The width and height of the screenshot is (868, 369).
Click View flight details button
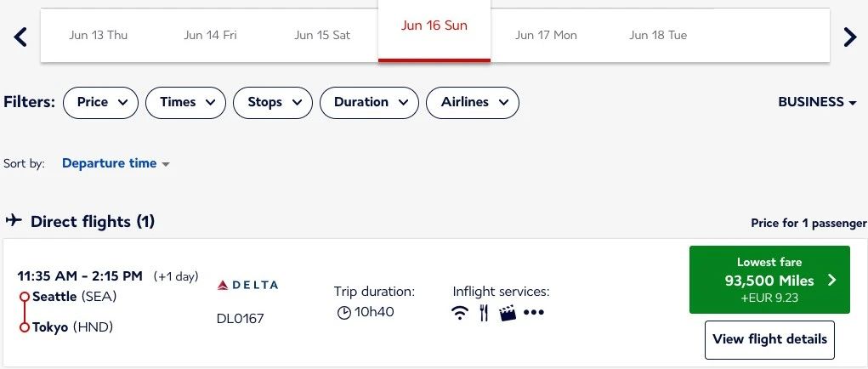[x=769, y=339]
